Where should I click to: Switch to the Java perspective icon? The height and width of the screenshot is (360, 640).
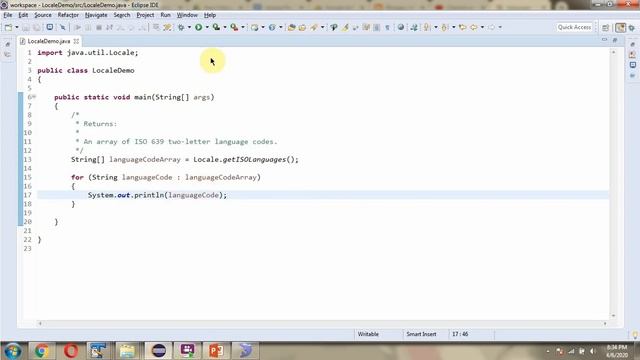point(620,28)
